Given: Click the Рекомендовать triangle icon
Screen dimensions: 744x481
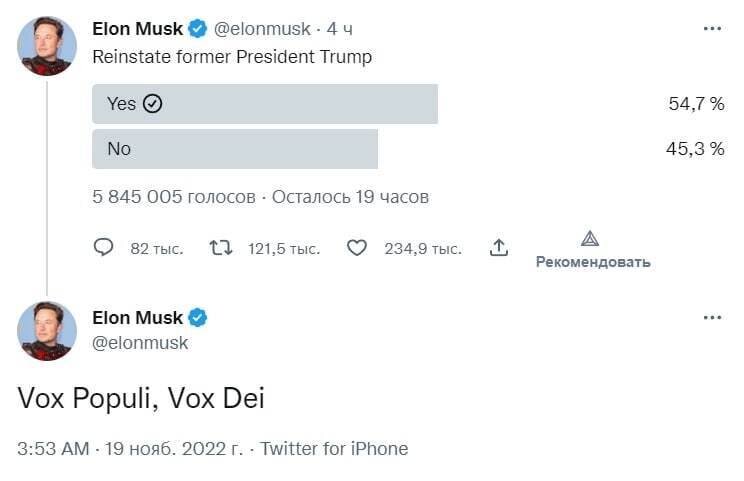Looking at the screenshot, I should coord(590,239).
